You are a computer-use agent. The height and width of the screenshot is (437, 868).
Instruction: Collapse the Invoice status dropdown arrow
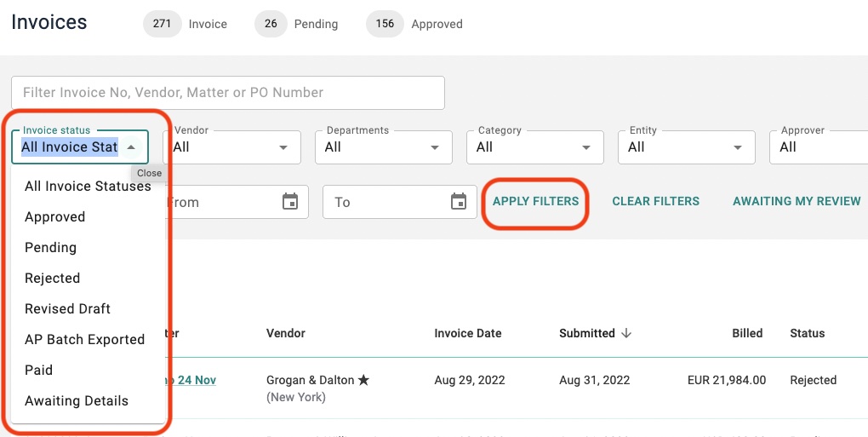click(x=131, y=147)
